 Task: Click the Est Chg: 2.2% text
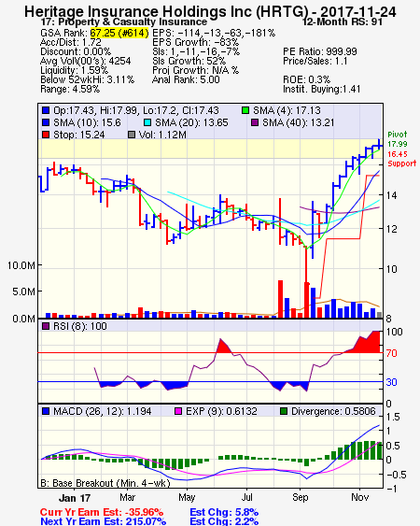(x=224, y=521)
